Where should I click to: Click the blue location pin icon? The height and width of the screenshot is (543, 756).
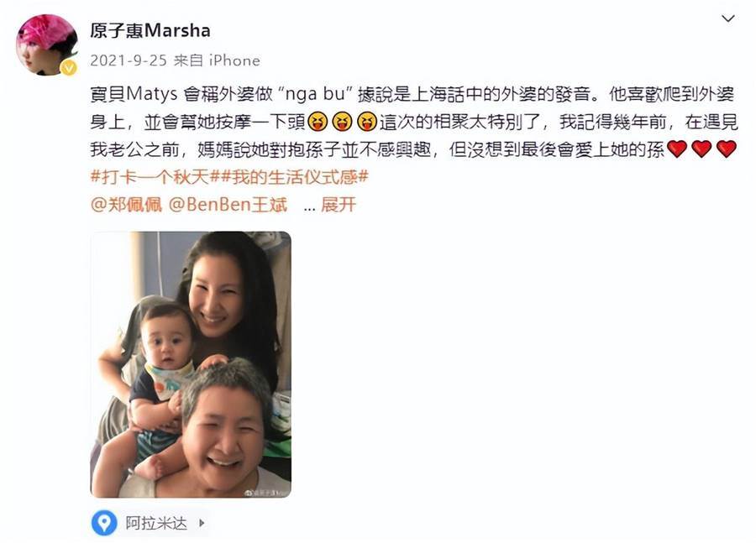[104, 523]
